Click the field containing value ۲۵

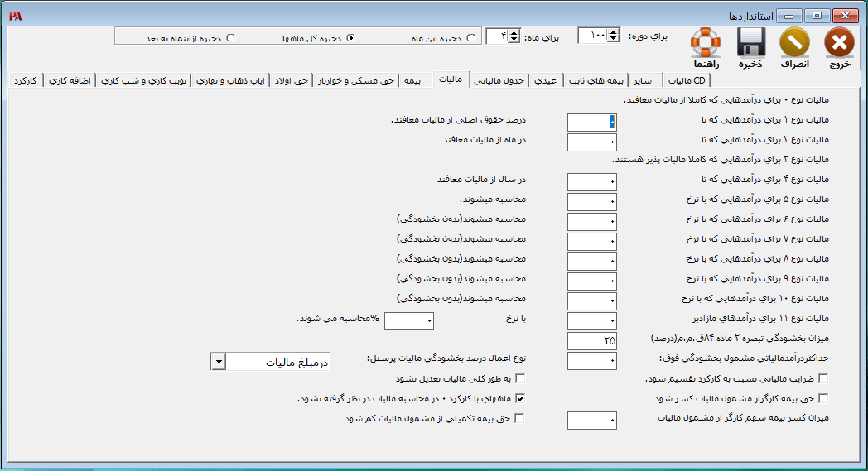[592, 341]
